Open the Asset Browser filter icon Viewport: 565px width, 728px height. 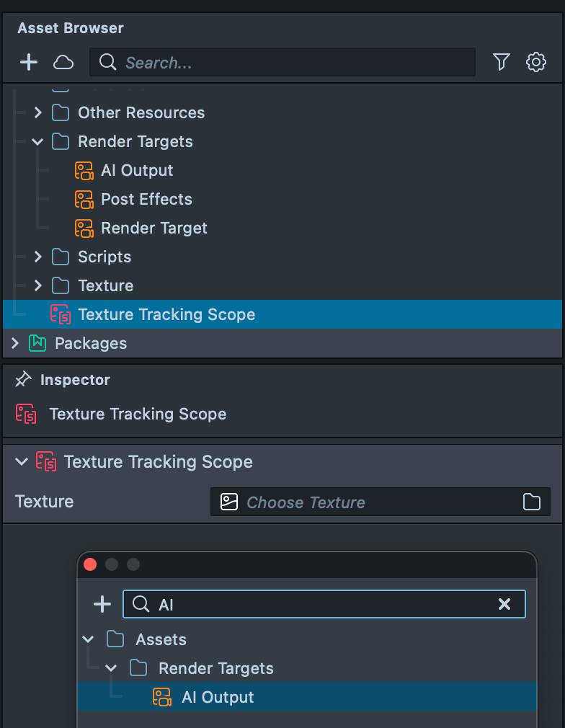502,63
